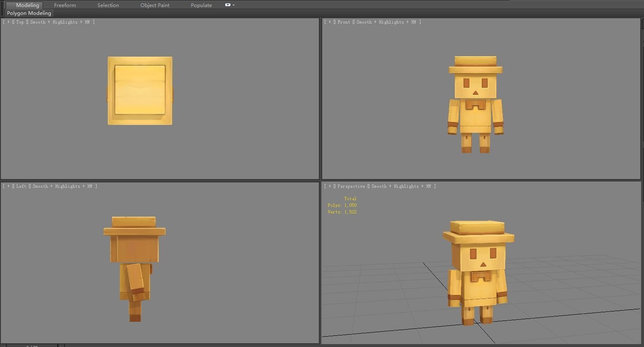This screenshot has height=347, width=644.
Task: Click the Front viewport name label
Action: [x=344, y=22]
